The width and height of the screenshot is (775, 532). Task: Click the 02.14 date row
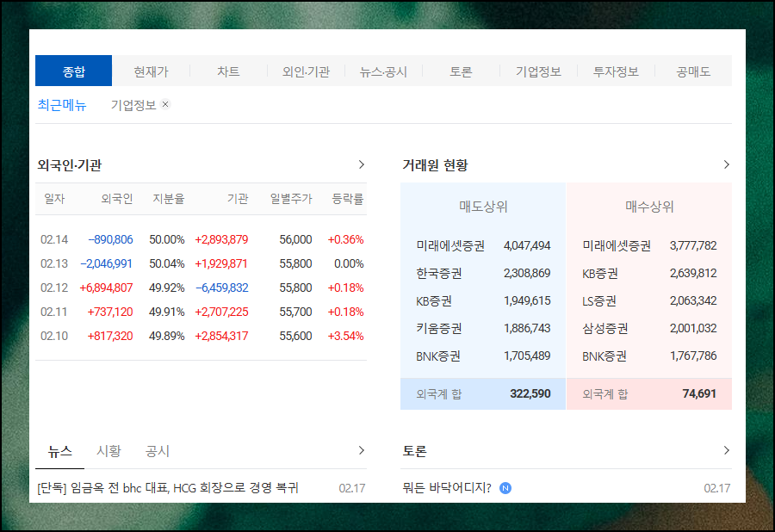coord(54,239)
